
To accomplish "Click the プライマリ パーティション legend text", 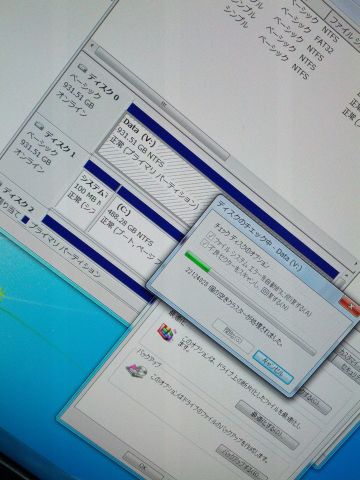I will 65,249.
